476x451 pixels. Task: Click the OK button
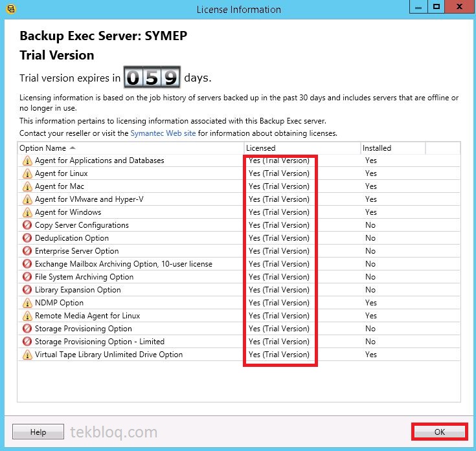point(439,432)
